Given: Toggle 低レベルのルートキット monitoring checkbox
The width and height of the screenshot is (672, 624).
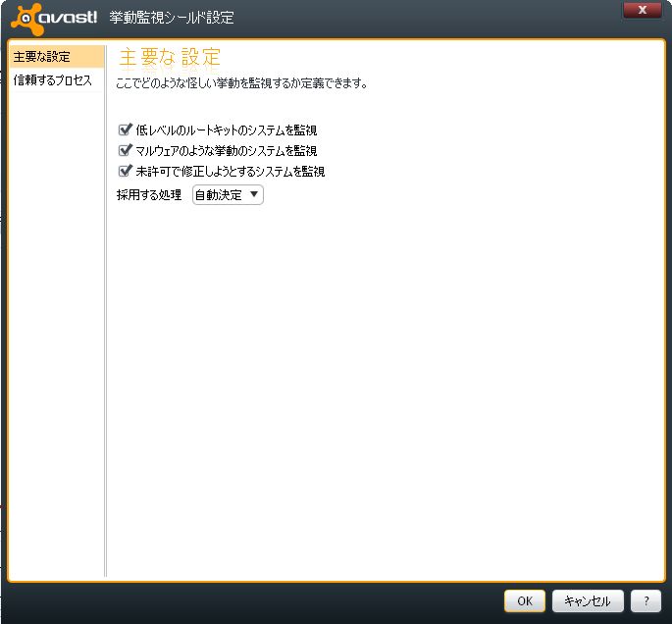Looking at the screenshot, I should 125,130.
